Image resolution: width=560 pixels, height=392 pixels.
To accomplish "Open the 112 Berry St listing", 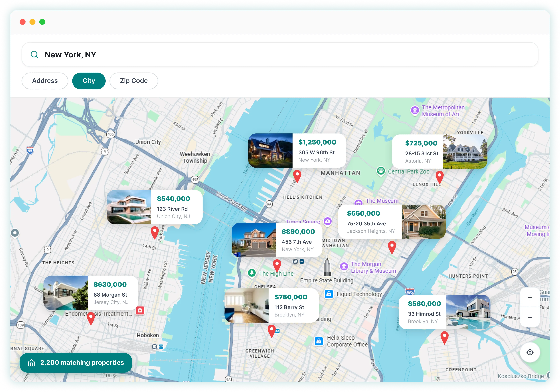I will (271, 306).
